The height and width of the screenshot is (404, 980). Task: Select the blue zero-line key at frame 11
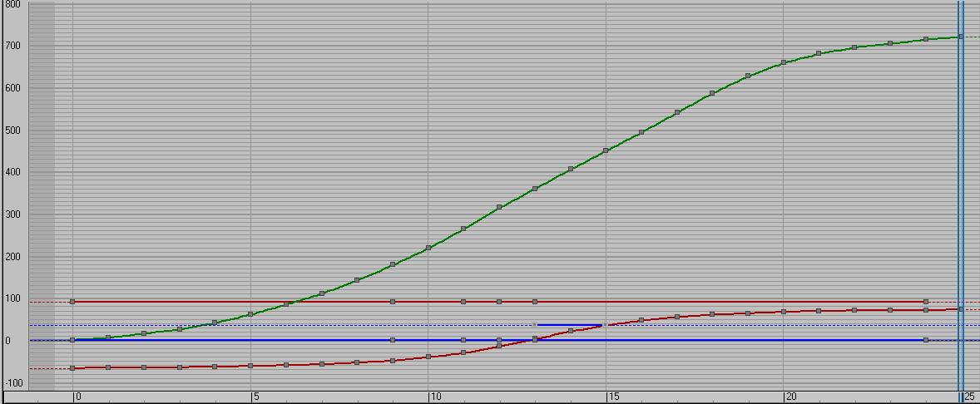tap(463, 340)
